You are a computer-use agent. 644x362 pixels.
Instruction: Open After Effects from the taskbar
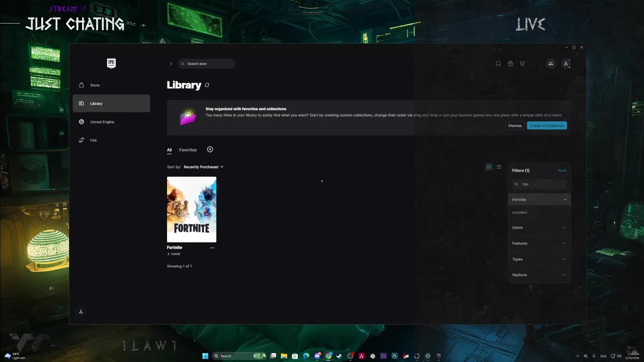click(383, 356)
